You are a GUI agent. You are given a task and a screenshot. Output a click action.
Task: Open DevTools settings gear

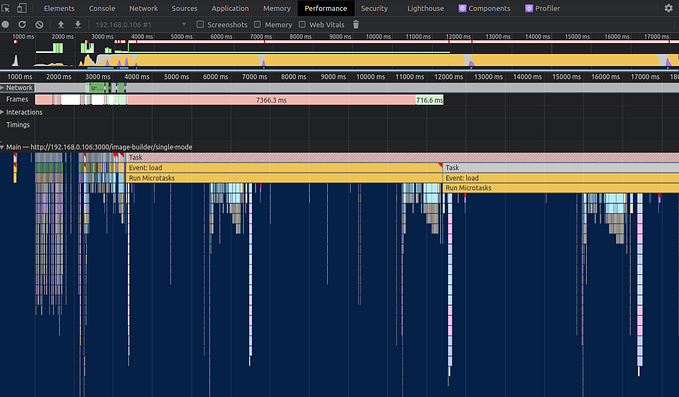tap(669, 8)
